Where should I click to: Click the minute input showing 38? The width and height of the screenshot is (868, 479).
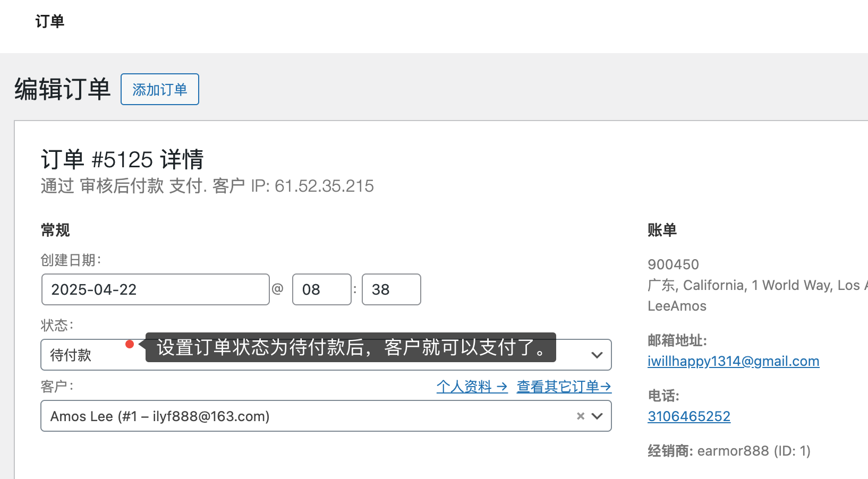[391, 289]
